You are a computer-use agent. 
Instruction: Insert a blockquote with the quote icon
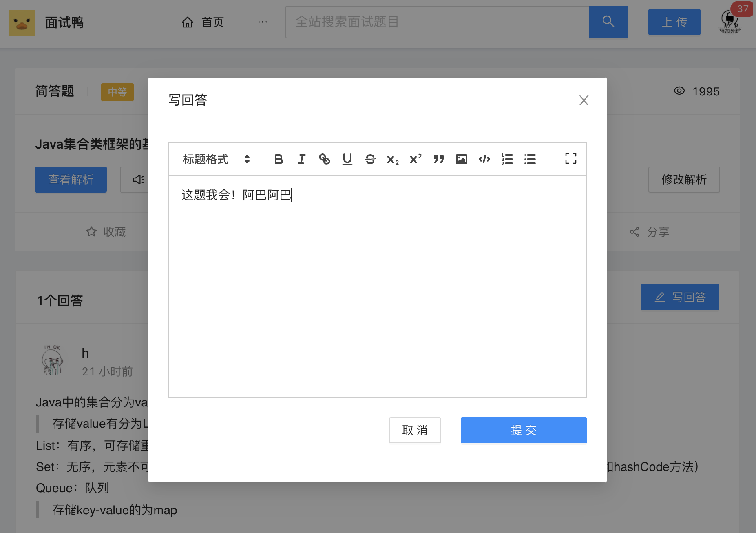coord(438,159)
